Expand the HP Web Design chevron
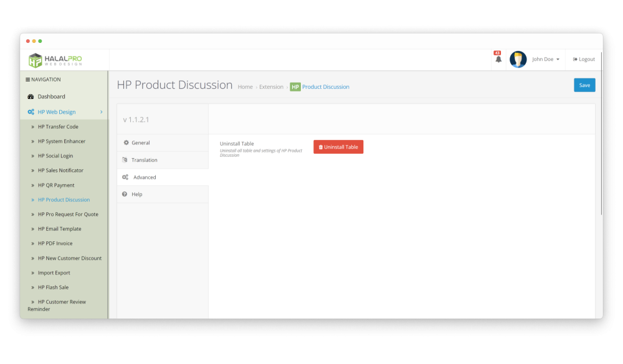This screenshot has height=364, width=623. click(102, 112)
